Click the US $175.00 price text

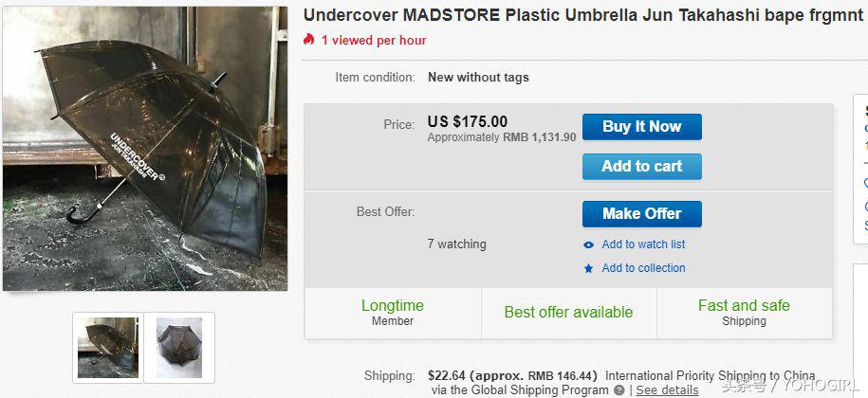(x=468, y=121)
